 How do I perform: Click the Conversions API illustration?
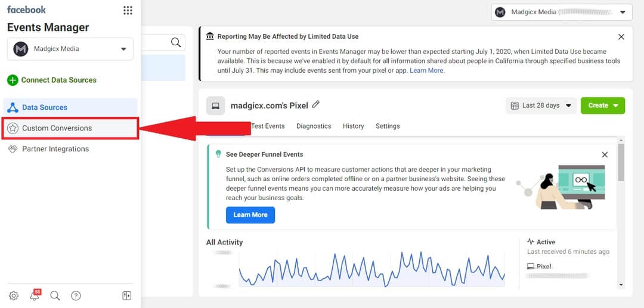coord(561,186)
